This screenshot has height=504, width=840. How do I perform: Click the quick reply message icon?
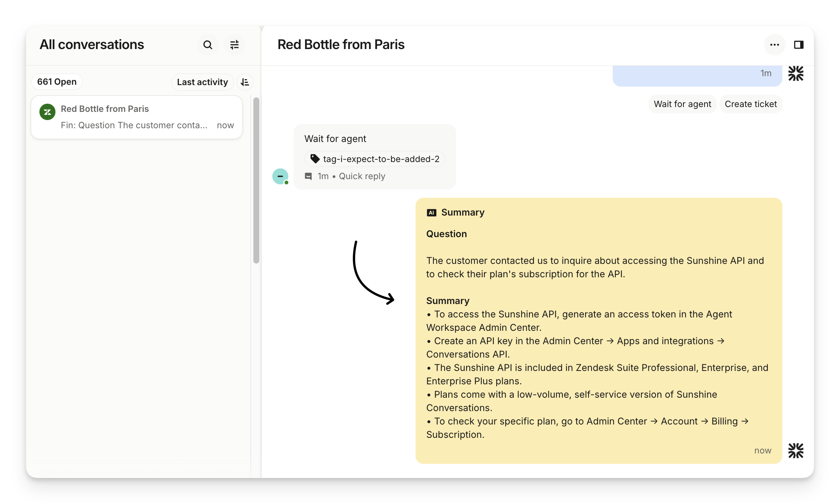(308, 176)
